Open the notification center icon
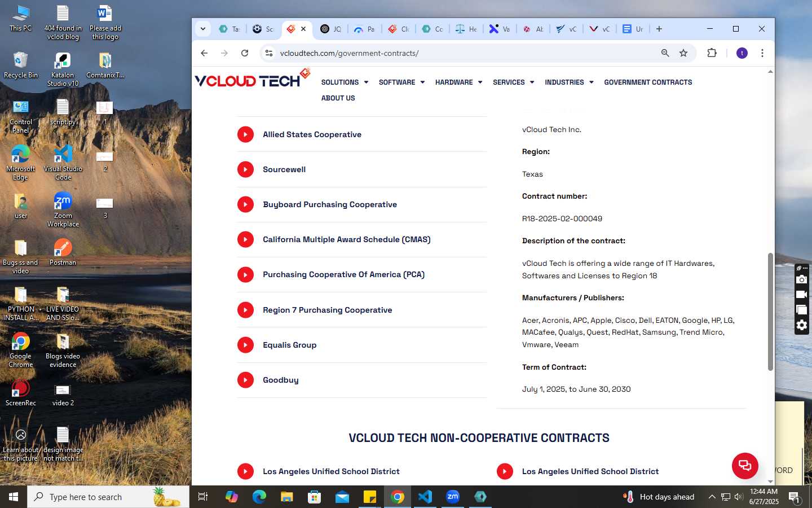Image resolution: width=812 pixels, height=508 pixels. (794, 497)
